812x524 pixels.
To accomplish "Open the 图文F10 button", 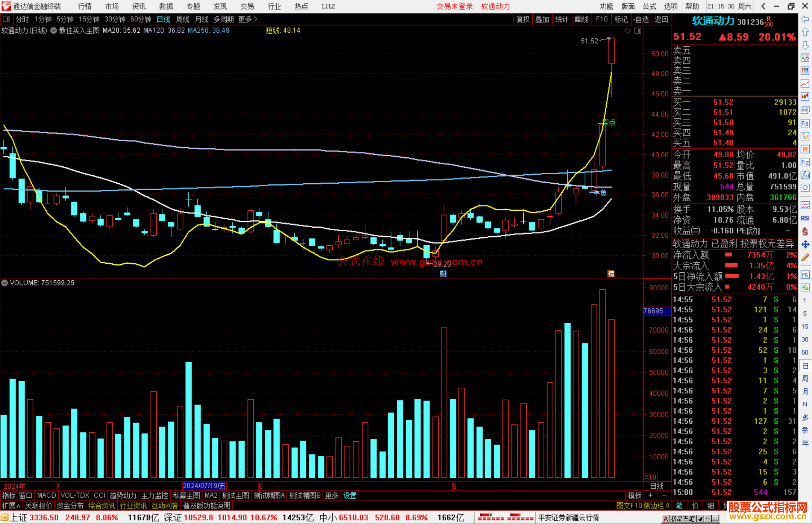I will pyautogui.click(x=629, y=506).
